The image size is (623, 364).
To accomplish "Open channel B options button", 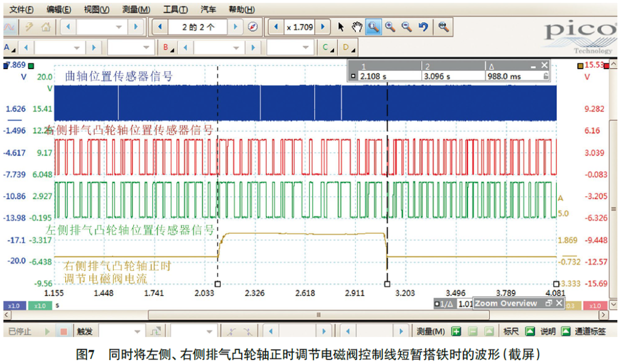I will [x=168, y=48].
